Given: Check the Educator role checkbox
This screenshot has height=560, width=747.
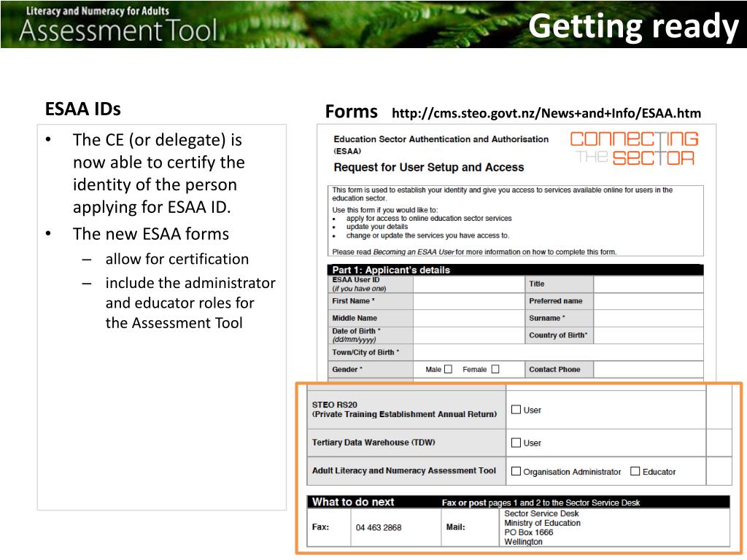Looking at the screenshot, I should (x=635, y=471).
